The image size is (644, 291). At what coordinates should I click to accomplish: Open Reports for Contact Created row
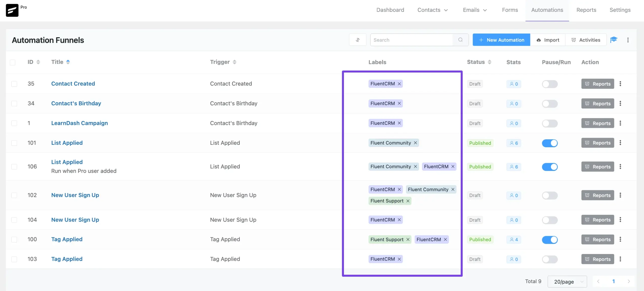597,84
